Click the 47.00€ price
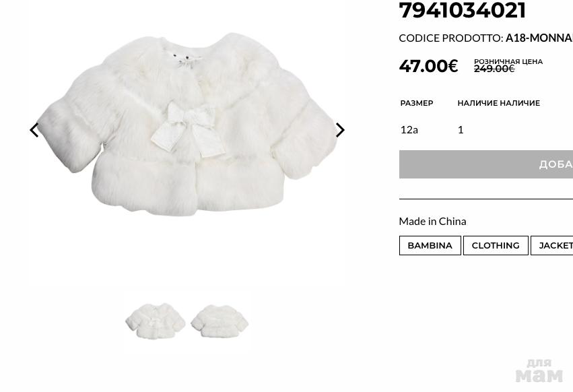 pyautogui.click(x=428, y=66)
